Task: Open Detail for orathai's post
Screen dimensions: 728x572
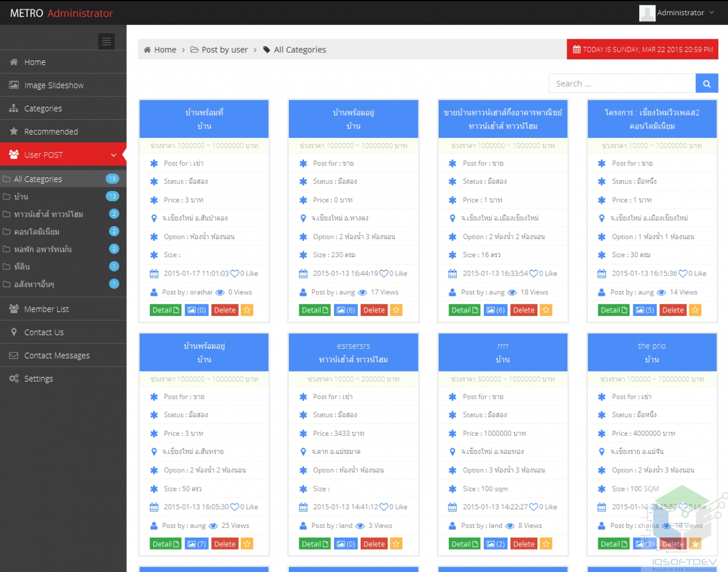Action: coord(166,310)
